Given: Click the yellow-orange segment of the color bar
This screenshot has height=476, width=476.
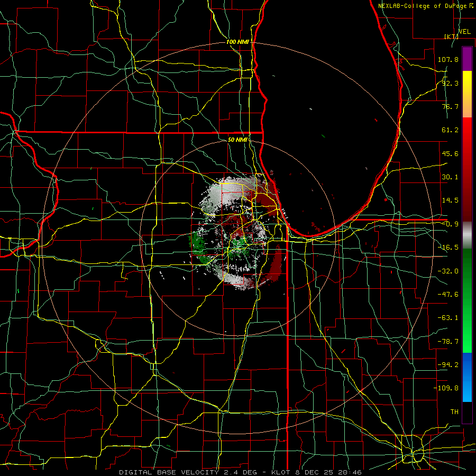Looking at the screenshot, I should [467, 94].
